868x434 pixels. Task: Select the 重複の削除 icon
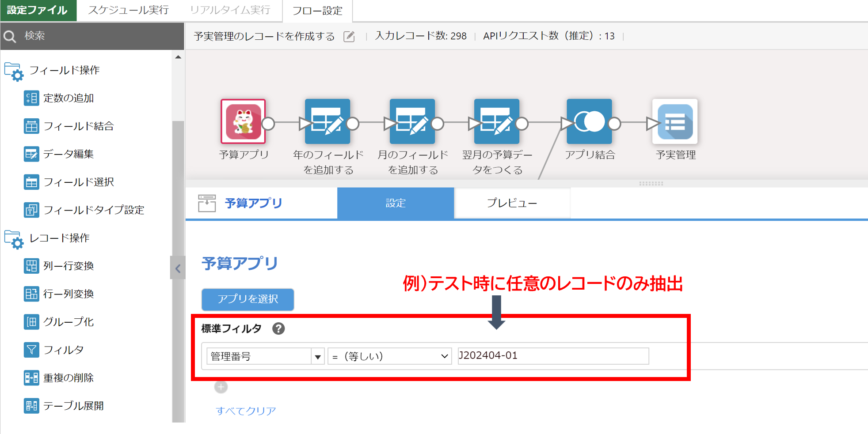(30, 378)
